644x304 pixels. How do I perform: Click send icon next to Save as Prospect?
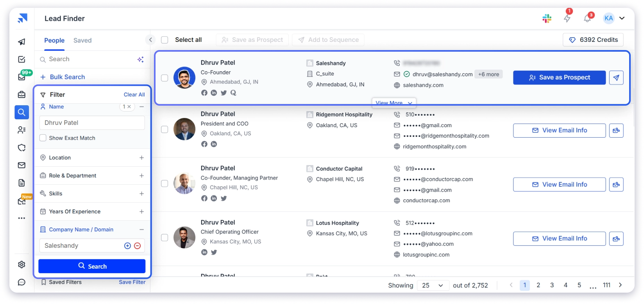[x=616, y=77]
